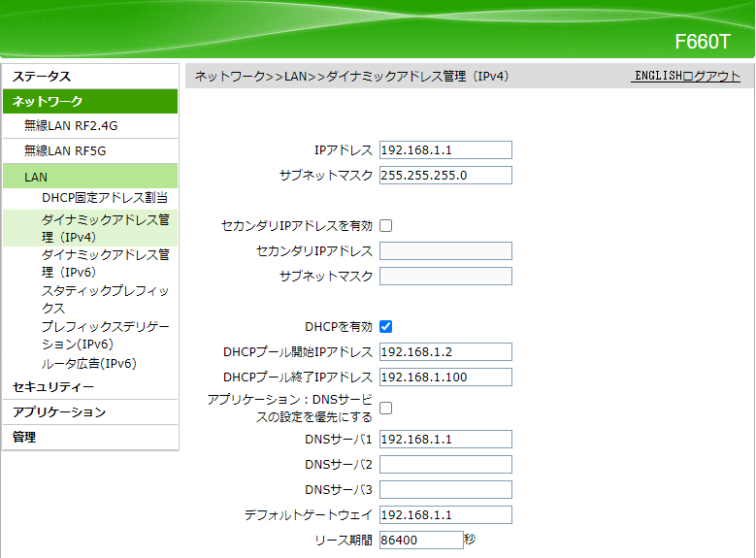
Task: Open 無線LAN RF5G settings
Action: (x=90, y=151)
